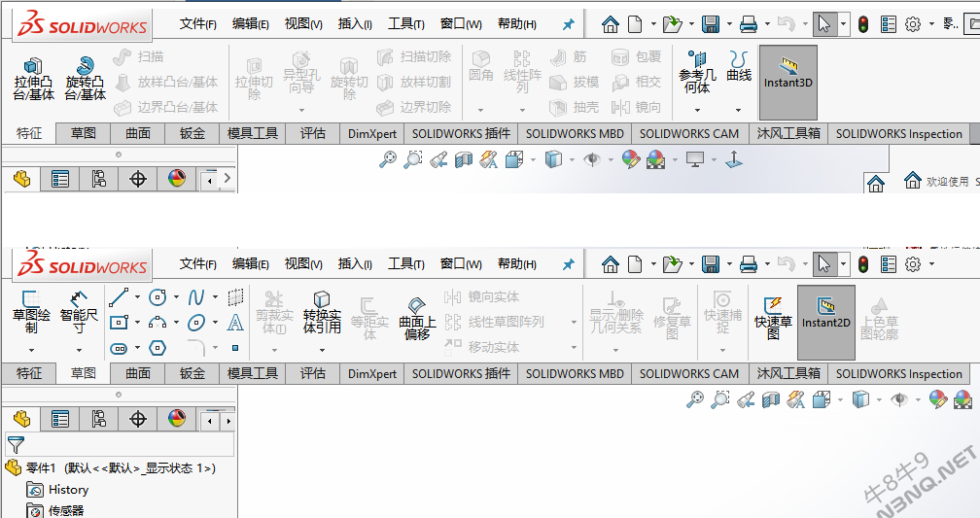Click the Sketch Fillet tool icon

coord(196,347)
